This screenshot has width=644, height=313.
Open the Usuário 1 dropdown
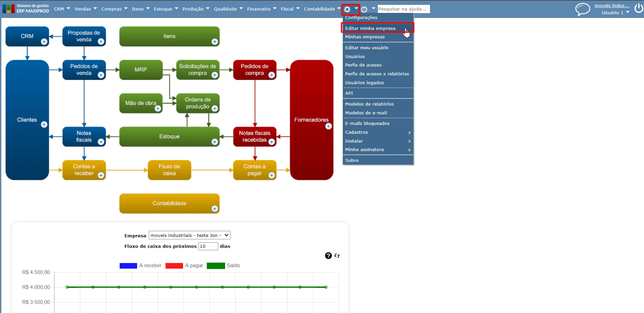(615, 13)
